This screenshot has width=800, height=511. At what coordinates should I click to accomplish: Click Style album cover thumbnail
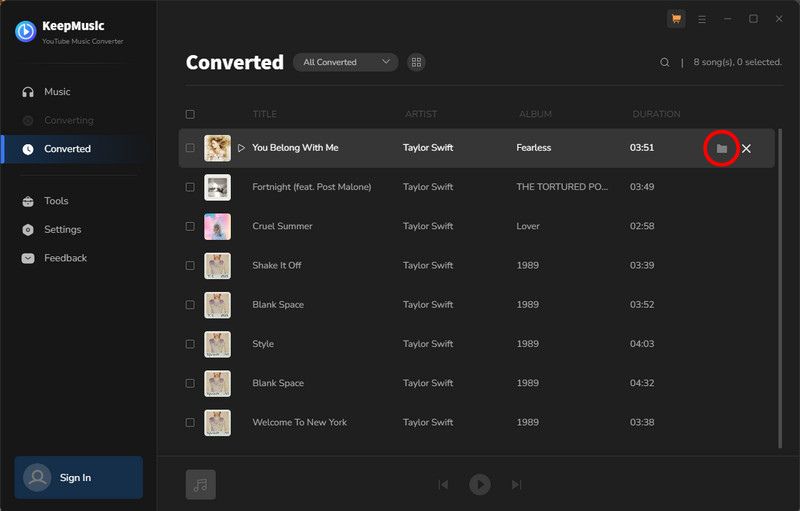pos(217,344)
